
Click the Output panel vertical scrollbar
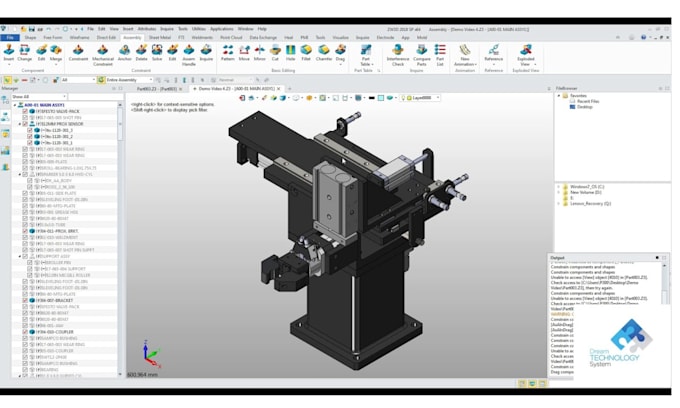[664, 284]
